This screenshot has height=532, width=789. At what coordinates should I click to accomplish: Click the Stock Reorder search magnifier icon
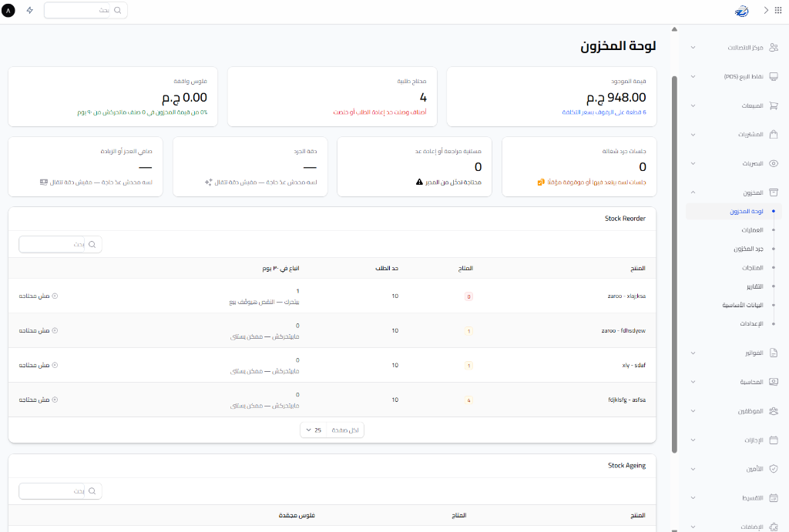pyautogui.click(x=92, y=244)
